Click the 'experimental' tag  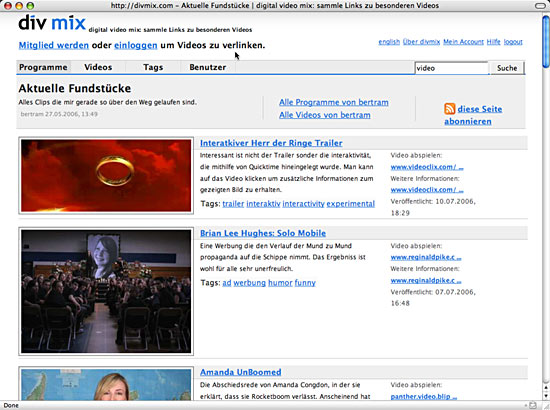point(350,204)
